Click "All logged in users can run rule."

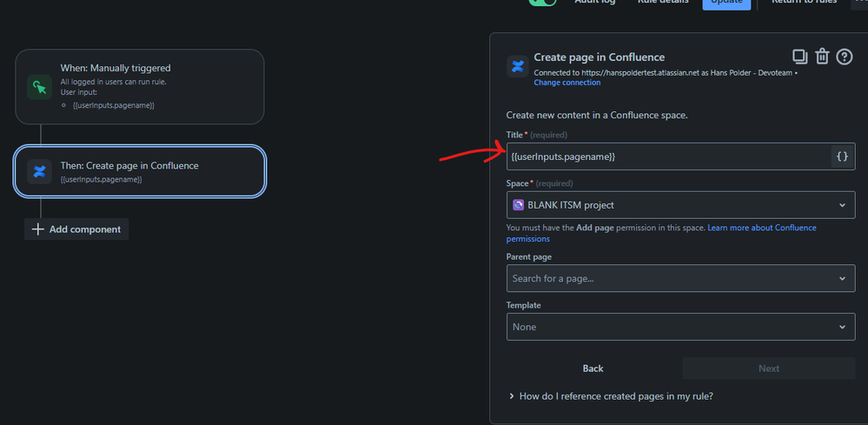[x=114, y=82]
